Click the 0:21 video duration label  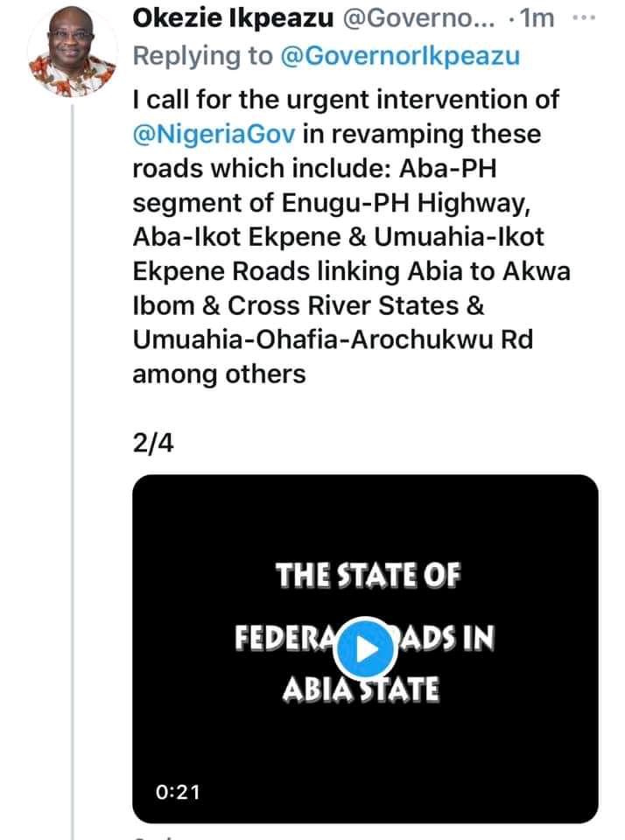[x=177, y=793]
